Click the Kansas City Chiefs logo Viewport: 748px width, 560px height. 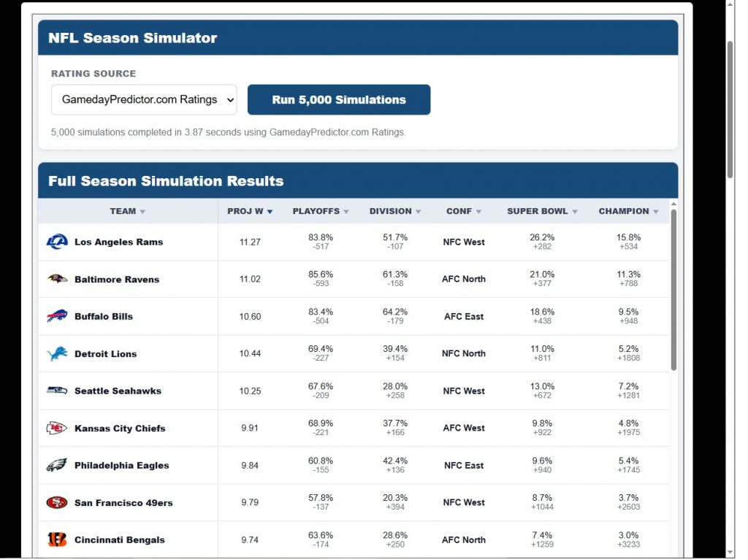pyautogui.click(x=57, y=428)
